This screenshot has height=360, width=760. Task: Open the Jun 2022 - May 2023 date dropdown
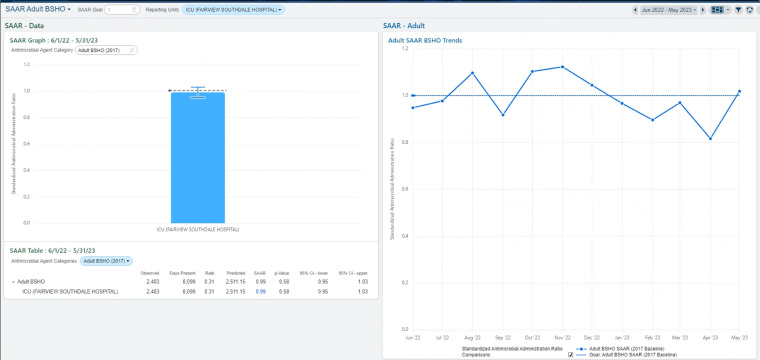(x=669, y=10)
